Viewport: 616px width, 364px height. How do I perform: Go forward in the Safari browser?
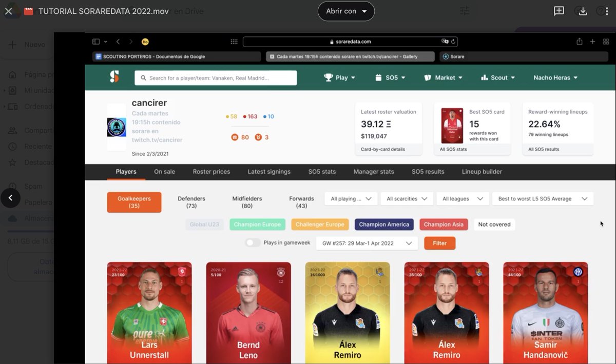131,42
